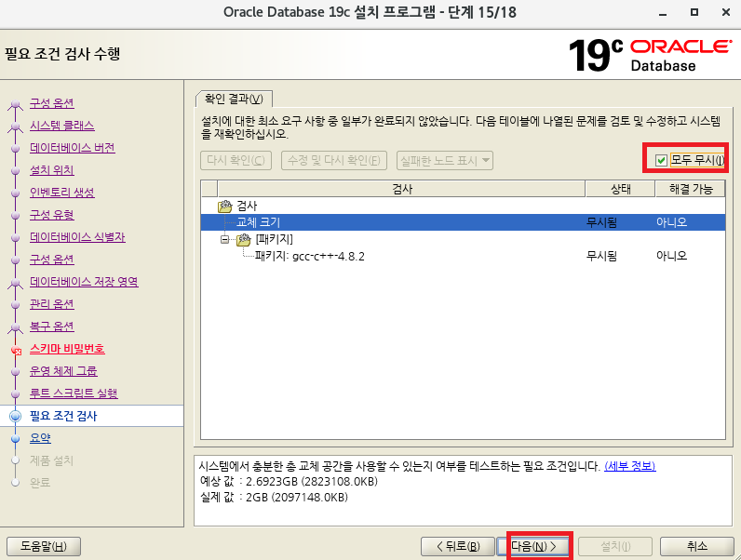Sort by the 검사 column header
741x560 pixels.
402,189
